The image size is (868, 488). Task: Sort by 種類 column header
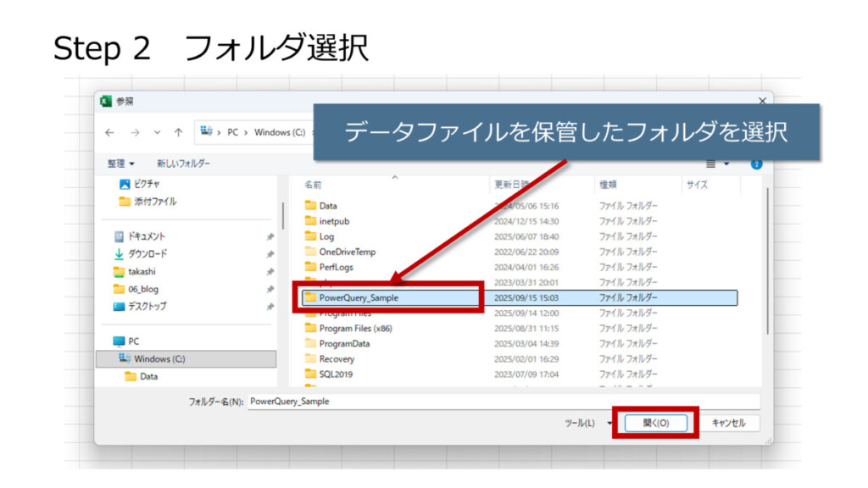pyautogui.click(x=608, y=185)
